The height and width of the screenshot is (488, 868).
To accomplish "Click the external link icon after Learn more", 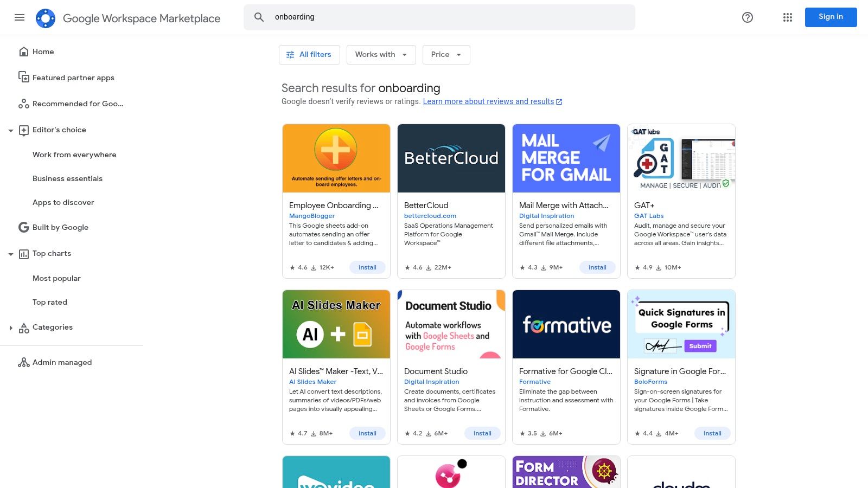I will coord(559,102).
